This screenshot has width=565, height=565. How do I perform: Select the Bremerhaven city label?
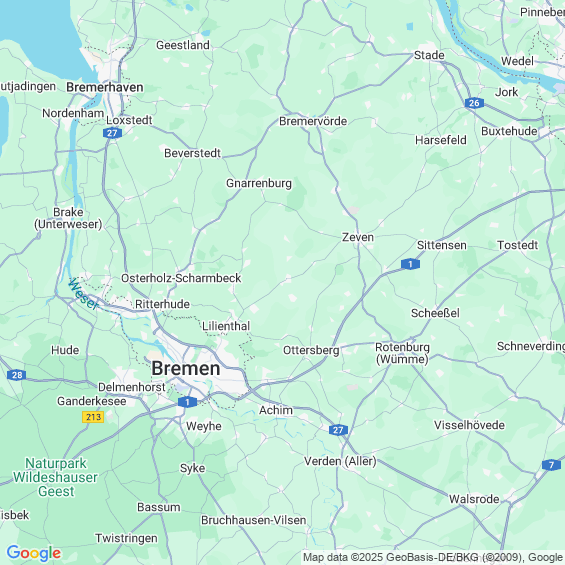[105, 87]
